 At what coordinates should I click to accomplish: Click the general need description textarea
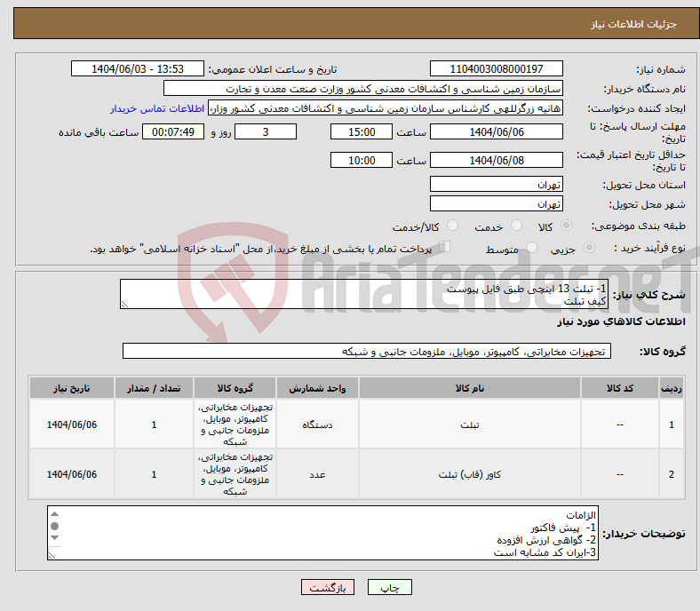pos(364,294)
